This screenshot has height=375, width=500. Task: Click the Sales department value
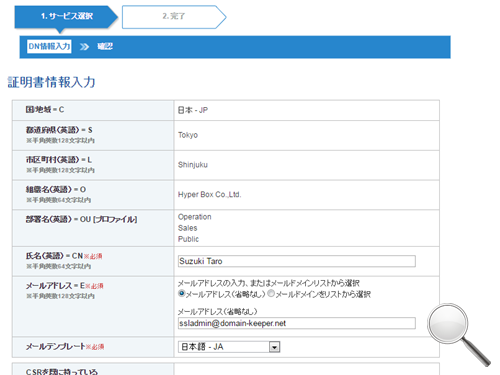click(x=187, y=228)
